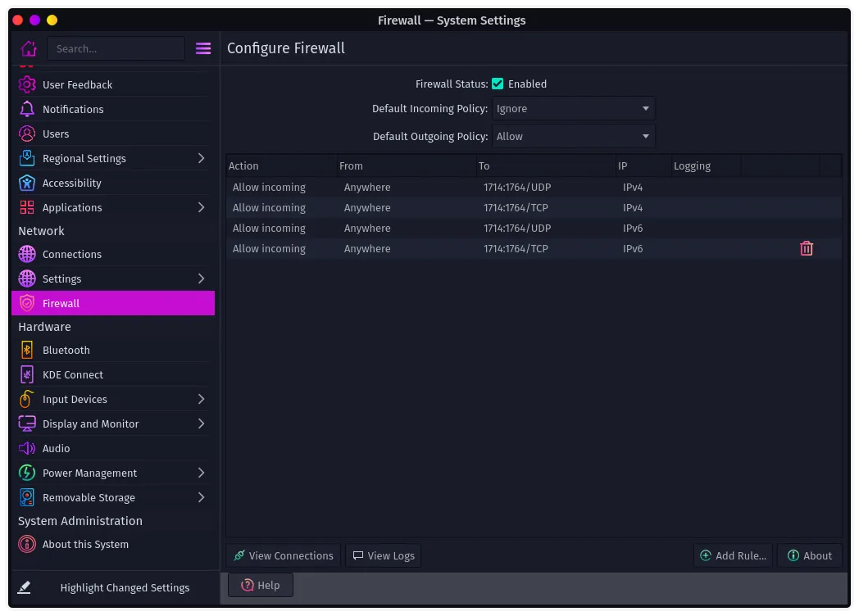859x616 pixels.
Task: Expand Regional Settings with its chevron
Action: click(201, 158)
